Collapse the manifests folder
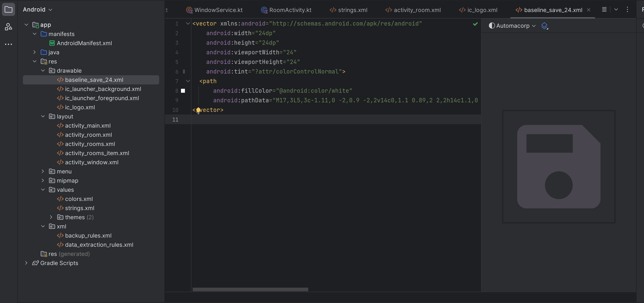This screenshot has height=303, width=644. [x=34, y=34]
